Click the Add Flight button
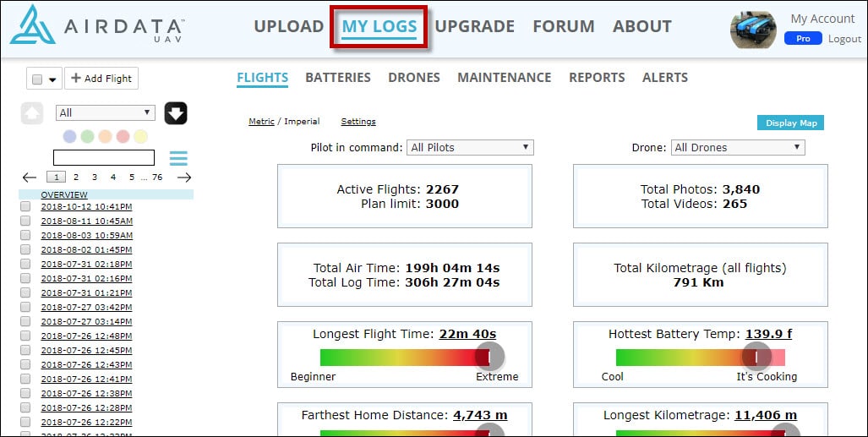This screenshot has width=868, height=437. click(101, 79)
